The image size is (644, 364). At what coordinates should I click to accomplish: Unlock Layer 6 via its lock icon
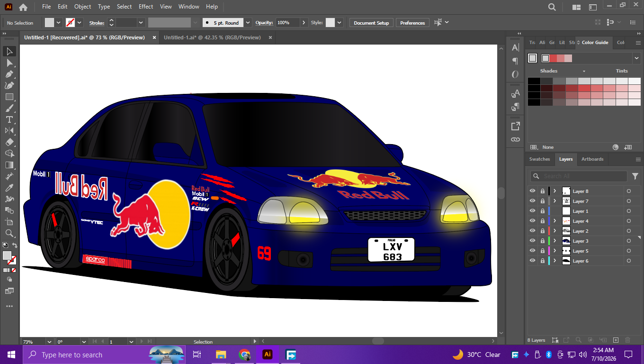[543, 261]
